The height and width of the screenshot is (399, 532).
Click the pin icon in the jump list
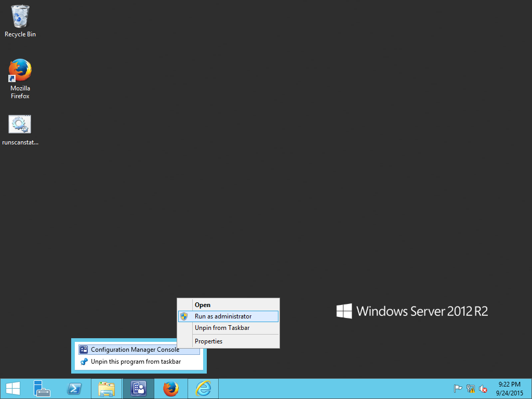[84, 362]
